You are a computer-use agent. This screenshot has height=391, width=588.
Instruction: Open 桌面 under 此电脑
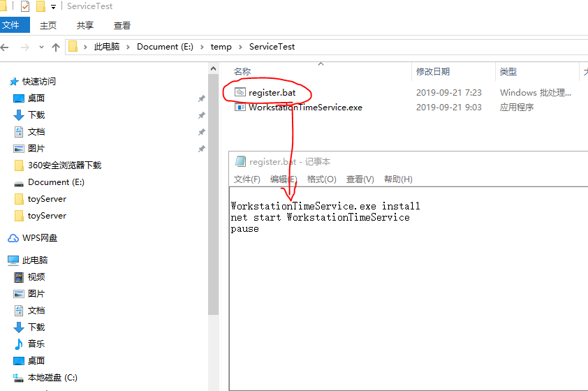click(x=36, y=361)
